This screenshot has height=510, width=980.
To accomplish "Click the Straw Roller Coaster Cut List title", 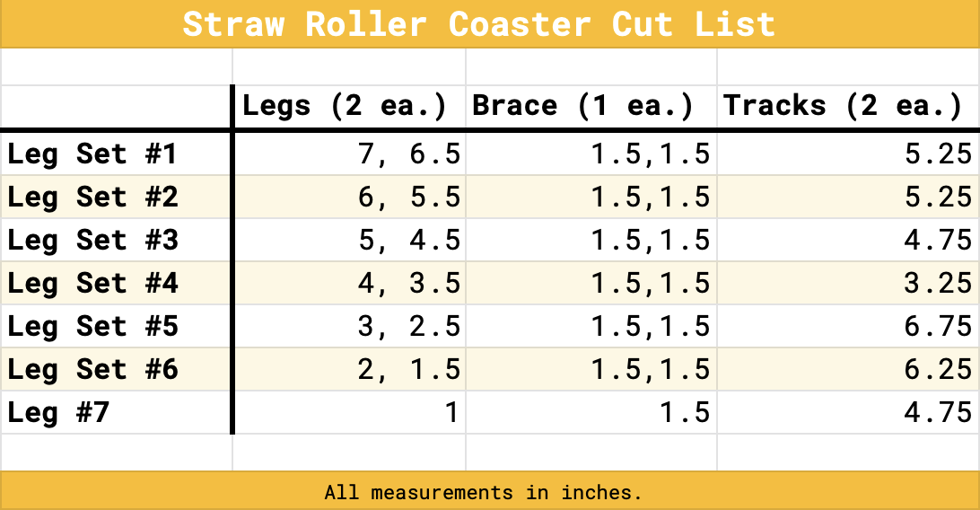I will tap(479, 23).
